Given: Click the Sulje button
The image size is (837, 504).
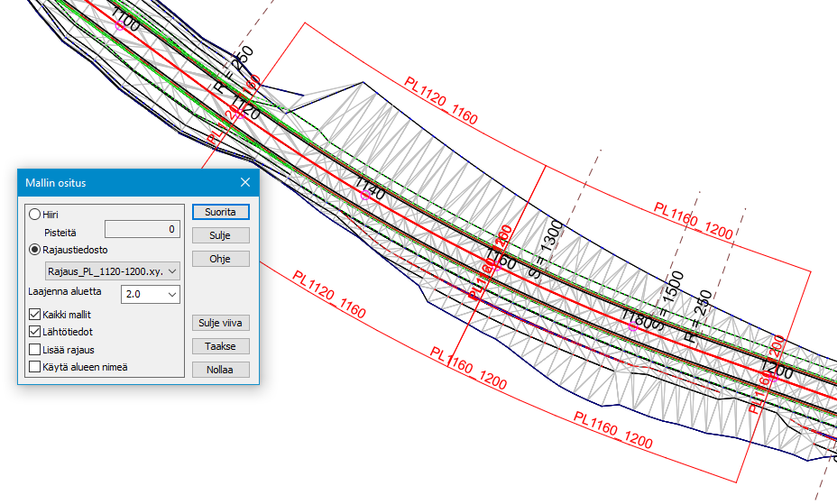Looking at the screenshot, I should [220, 234].
